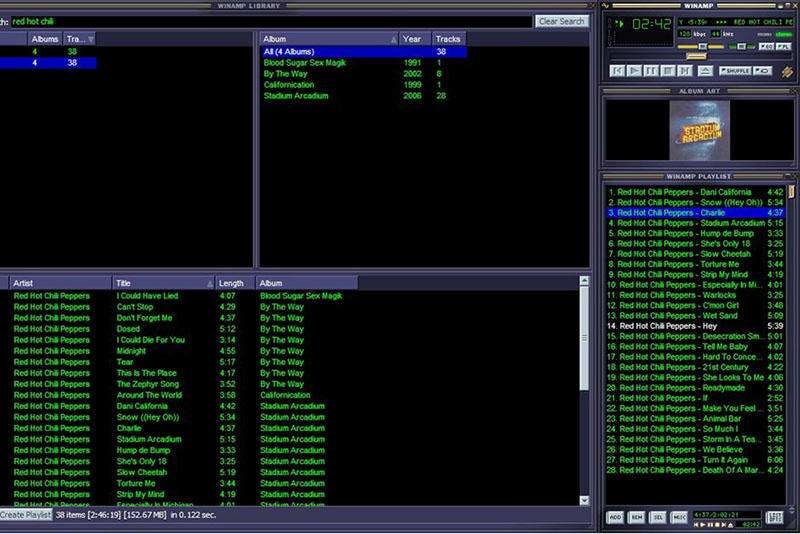
Task: Click the Clear Search button
Action: (x=561, y=21)
